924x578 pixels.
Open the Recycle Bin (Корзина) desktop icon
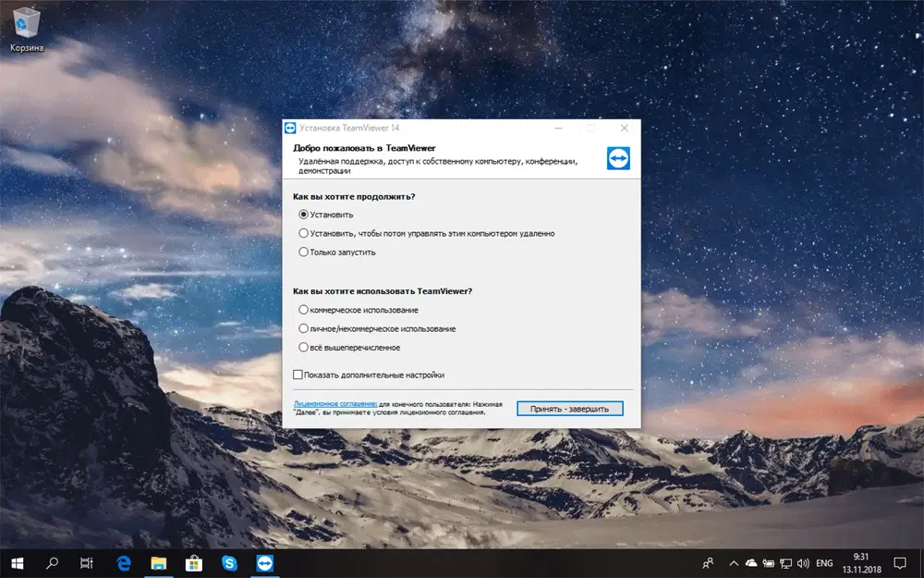click(26, 29)
